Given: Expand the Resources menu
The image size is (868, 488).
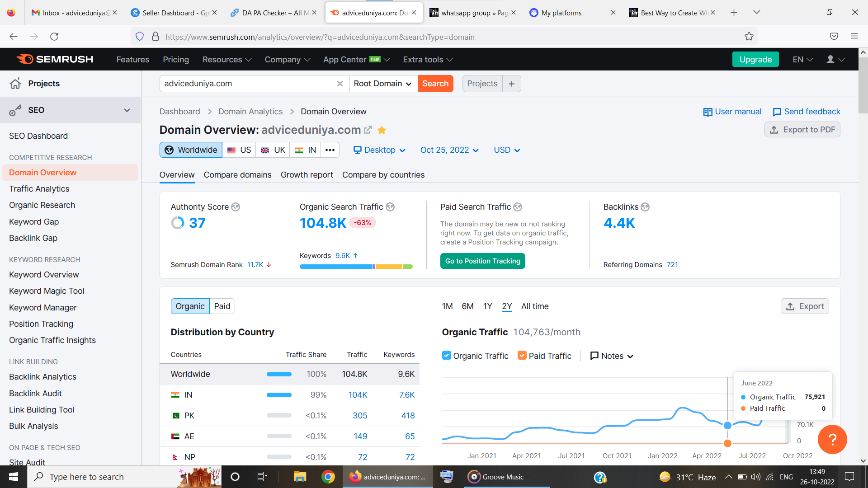Looking at the screenshot, I should click(227, 60).
